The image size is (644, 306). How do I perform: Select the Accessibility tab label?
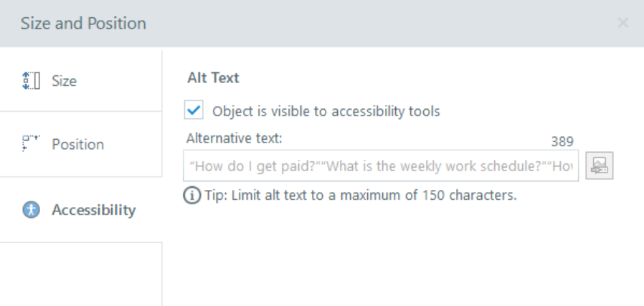tap(93, 210)
